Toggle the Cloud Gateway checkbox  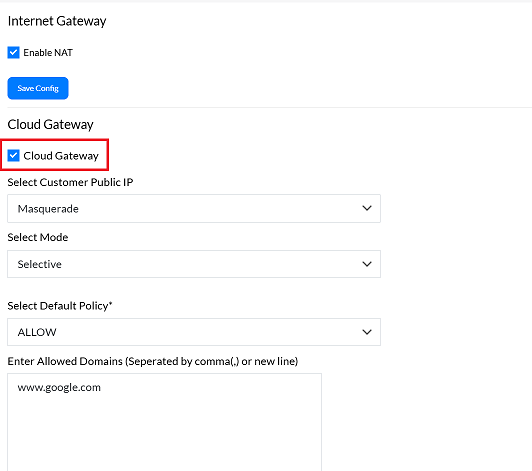click(14, 156)
